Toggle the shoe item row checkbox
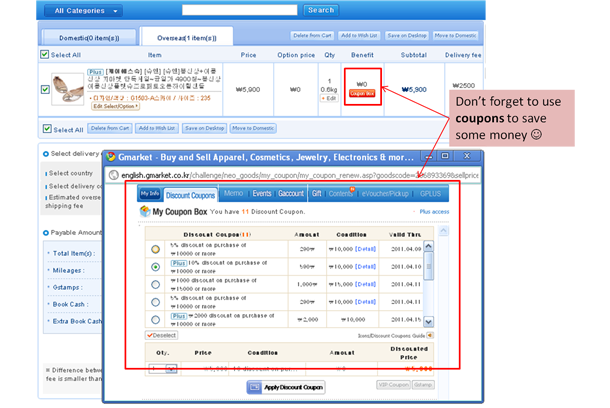 click(45, 89)
